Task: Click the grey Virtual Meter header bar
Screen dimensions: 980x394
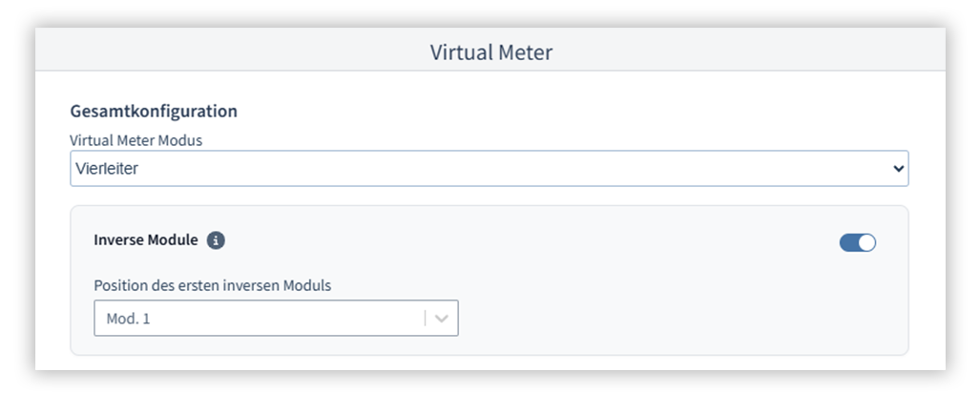Action: (239, 52)
